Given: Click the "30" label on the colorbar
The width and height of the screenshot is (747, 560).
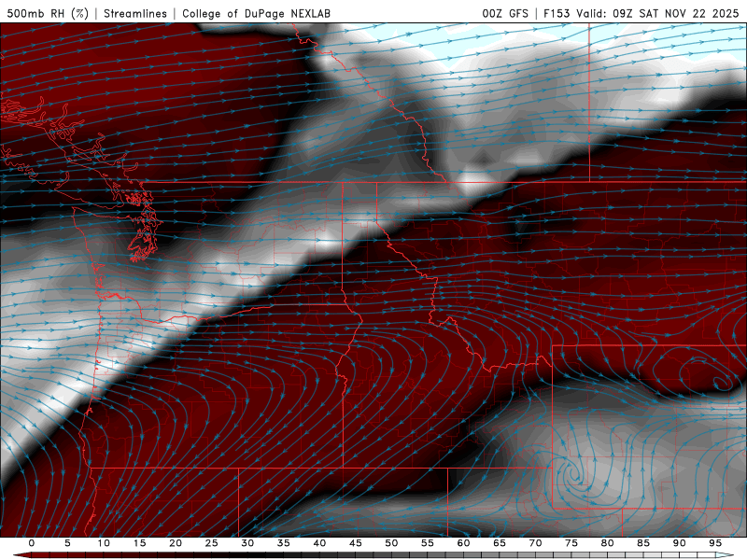Looking at the screenshot, I should coord(247,543).
